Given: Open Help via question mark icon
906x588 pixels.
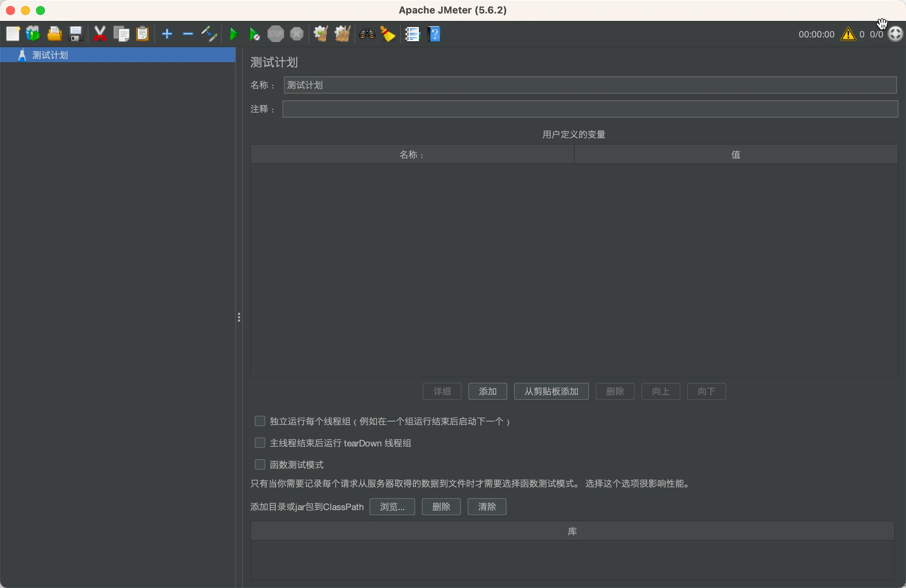Looking at the screenshot, I should click(434, 34).
